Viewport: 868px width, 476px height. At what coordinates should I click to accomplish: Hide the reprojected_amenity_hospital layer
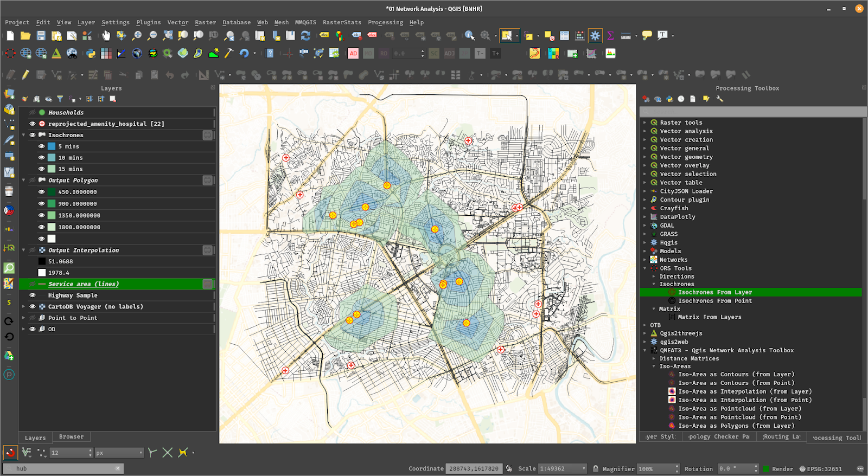(x=33, y=124)
